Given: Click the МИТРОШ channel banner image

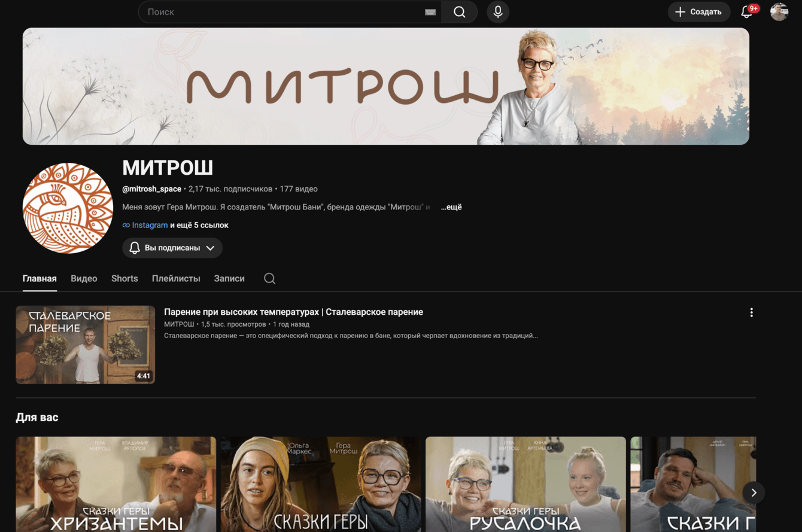Looking at the screenshot, I should pos(386,86).
